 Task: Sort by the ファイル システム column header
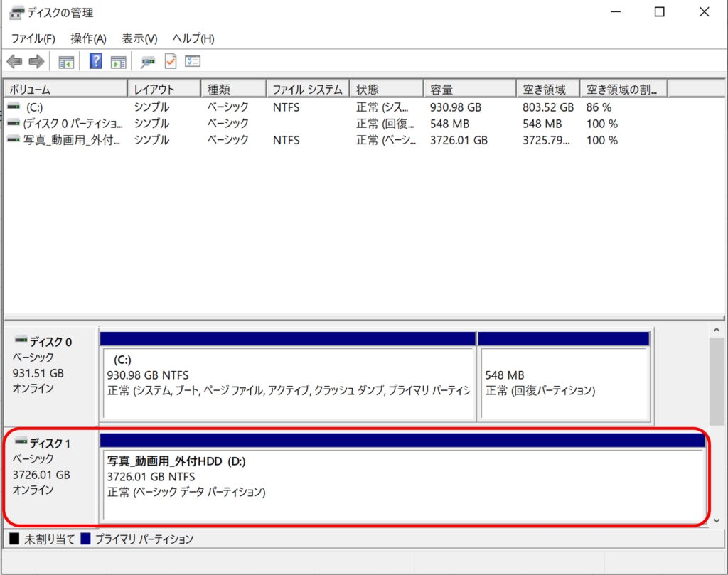pyautogui.click(x=308, y=90)
